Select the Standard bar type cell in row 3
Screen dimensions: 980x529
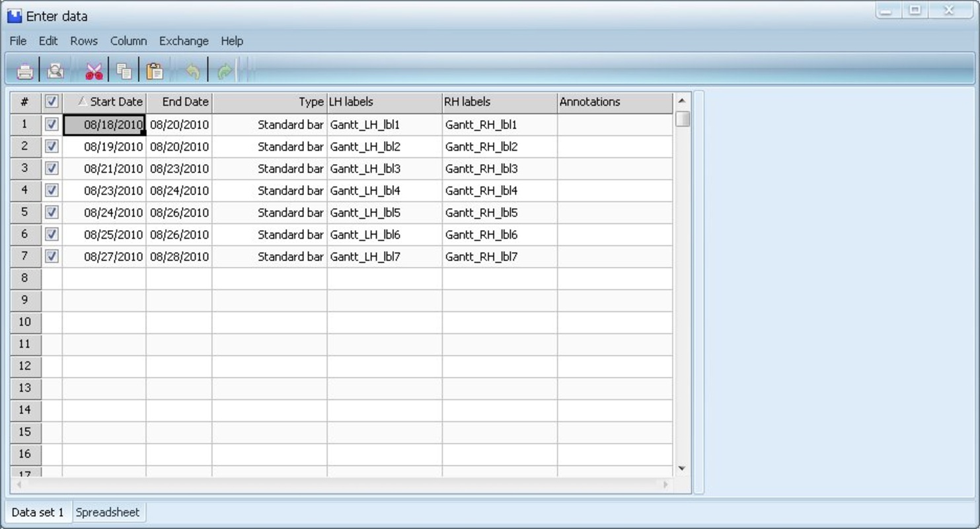(x=270, y=168)
